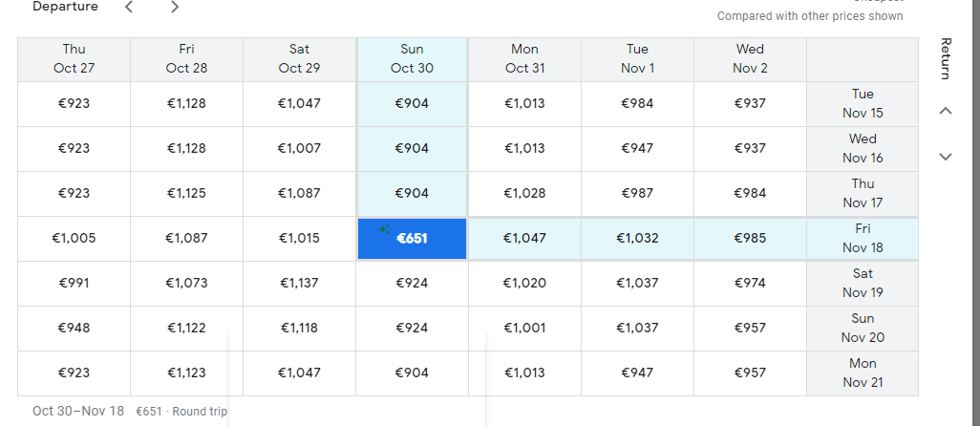This screenshot has height=426, width=980.
Task: Pick €923 fare for Oct 27–Nov 15
Action: coord(74,103)
